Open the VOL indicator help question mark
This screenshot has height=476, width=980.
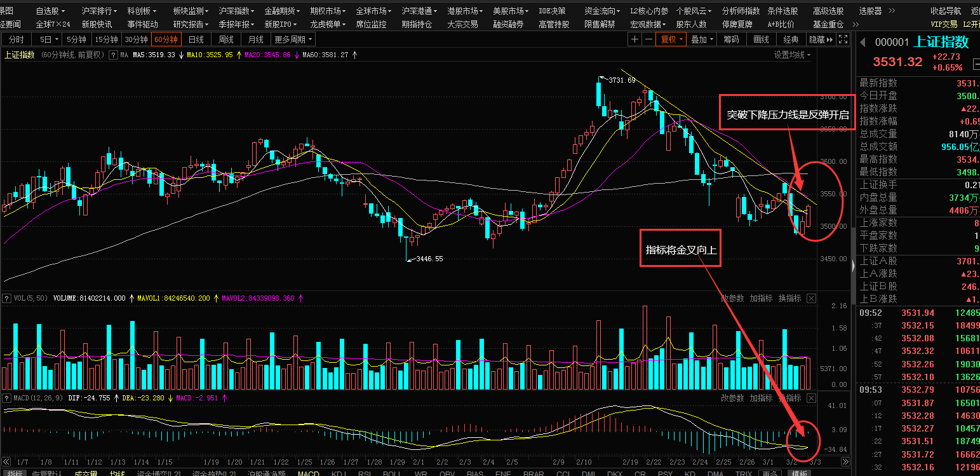click(x=6, y=298)
